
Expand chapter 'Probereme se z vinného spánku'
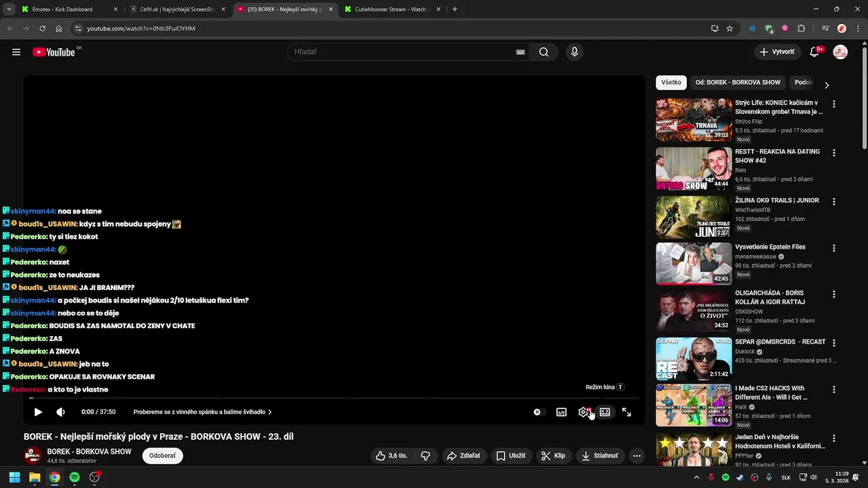coord(202,412)
